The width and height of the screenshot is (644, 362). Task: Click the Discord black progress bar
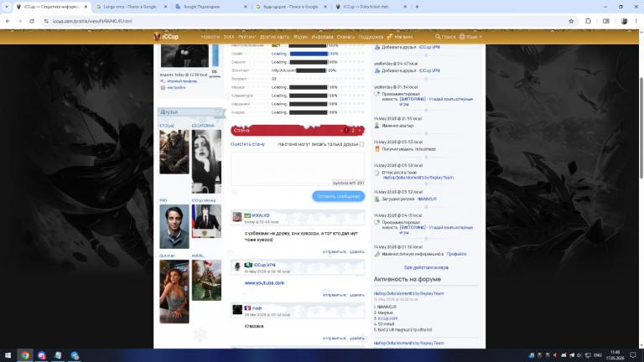click(x=309, y=62)
